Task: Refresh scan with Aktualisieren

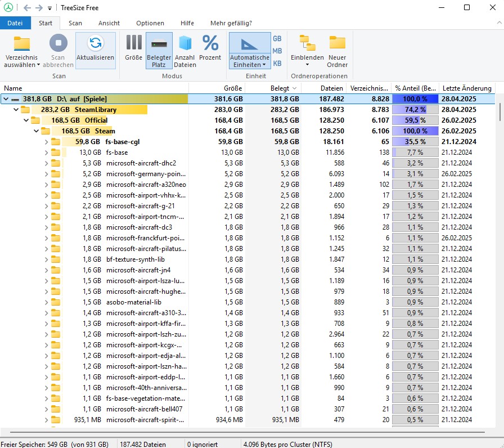Action: [x=96, y=51]
